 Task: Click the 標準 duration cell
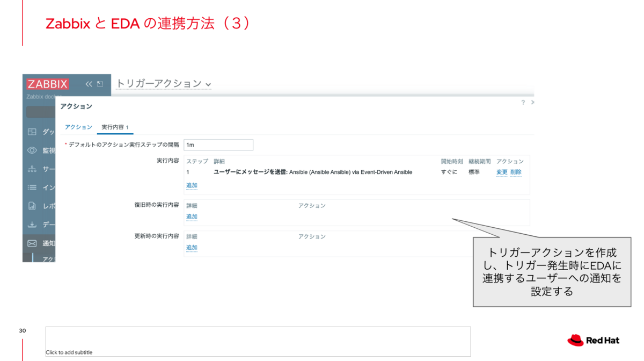[x=474, y=172]
